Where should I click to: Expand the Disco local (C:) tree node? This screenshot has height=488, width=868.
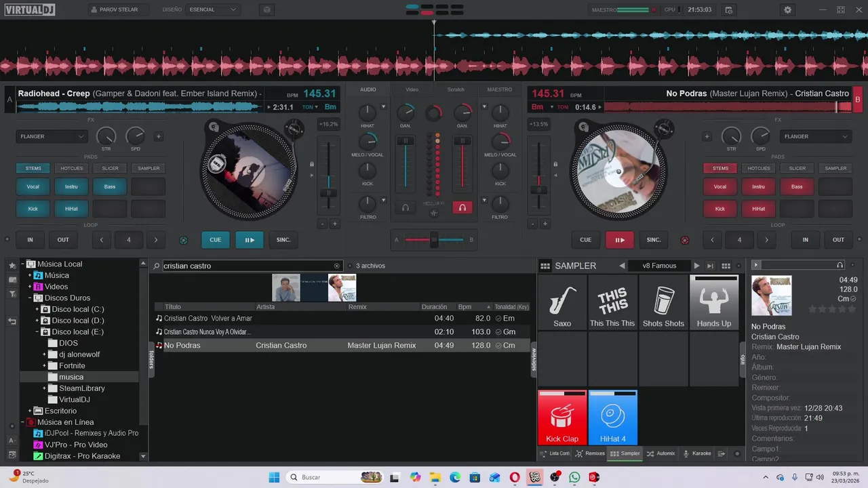(37, 309)
